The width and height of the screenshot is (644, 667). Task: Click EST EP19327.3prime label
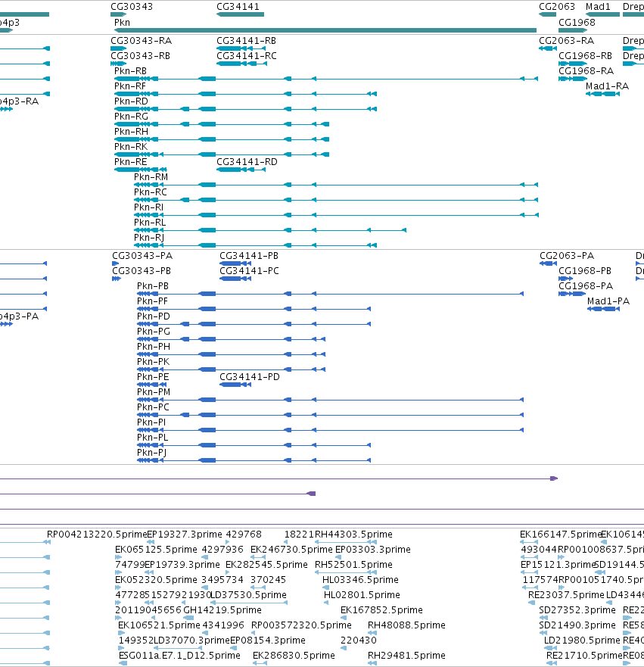[185, 535]
